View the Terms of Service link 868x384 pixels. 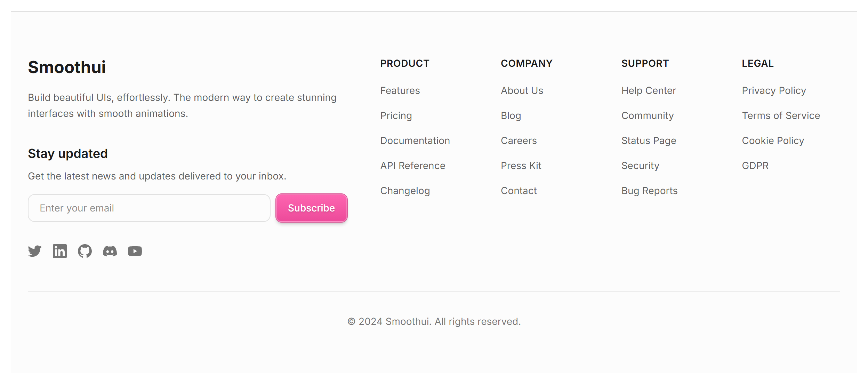(781, 115)
